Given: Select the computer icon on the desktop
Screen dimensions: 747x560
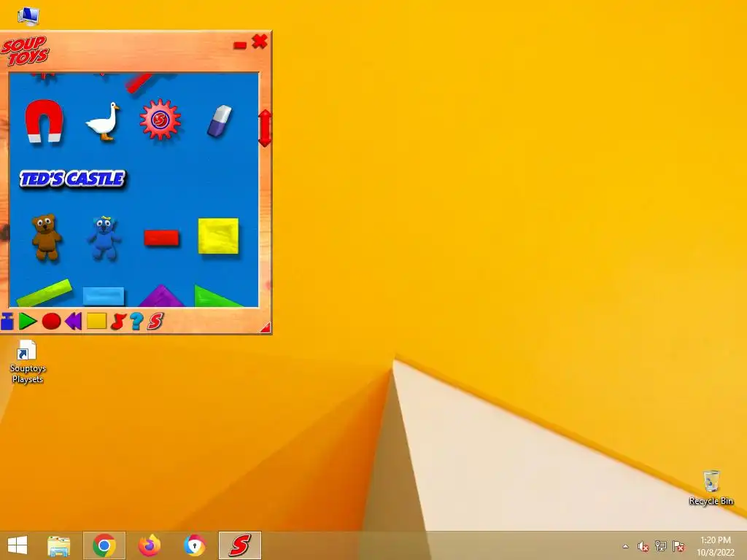Looking at the screenshot, I should pos(28,16).
